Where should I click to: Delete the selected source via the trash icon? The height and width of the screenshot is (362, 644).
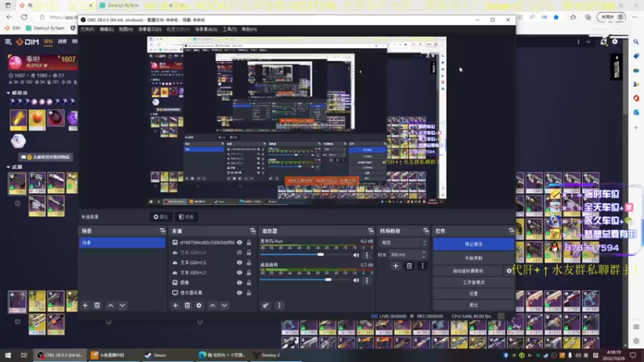188,306
